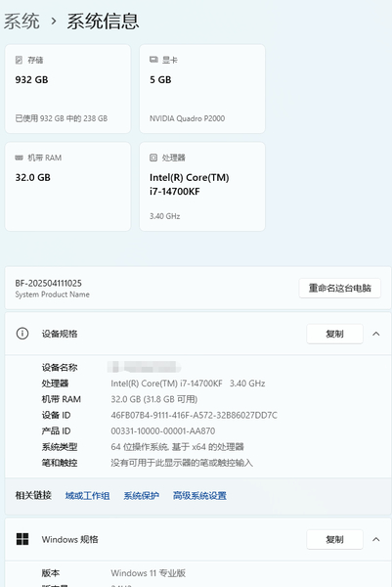Click the 32.0 GB (31.8 GB 可用) value
The height and width of the screenshot is (587, 392).
tap(154, 399)
